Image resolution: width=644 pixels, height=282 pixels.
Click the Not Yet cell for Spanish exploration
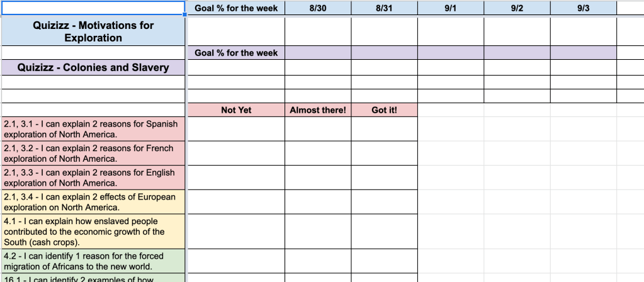click(x=236, y=129)
